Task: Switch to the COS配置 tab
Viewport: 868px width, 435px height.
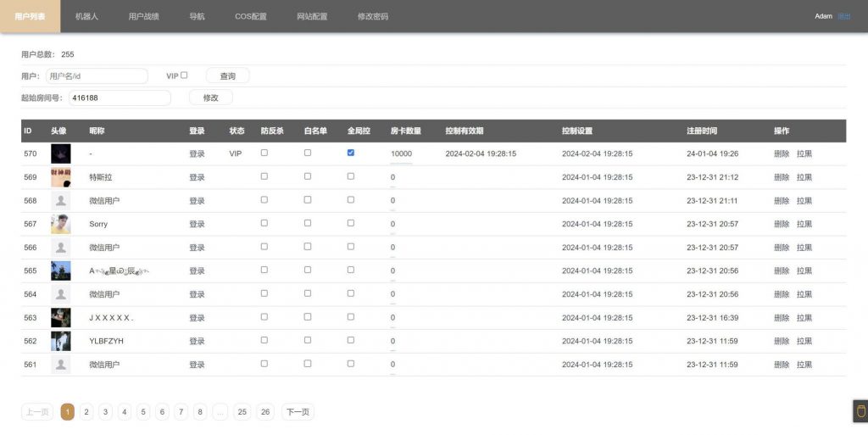Action: (251, 16)
